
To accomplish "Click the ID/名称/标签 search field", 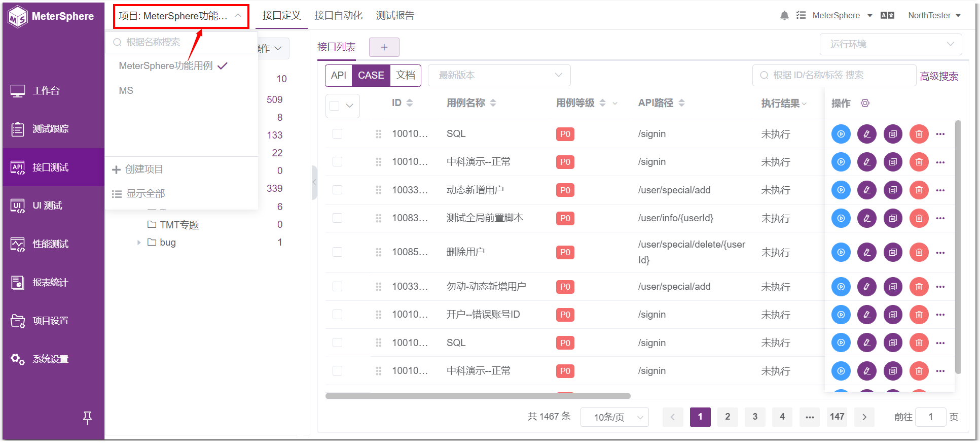I will pos(834,76).
